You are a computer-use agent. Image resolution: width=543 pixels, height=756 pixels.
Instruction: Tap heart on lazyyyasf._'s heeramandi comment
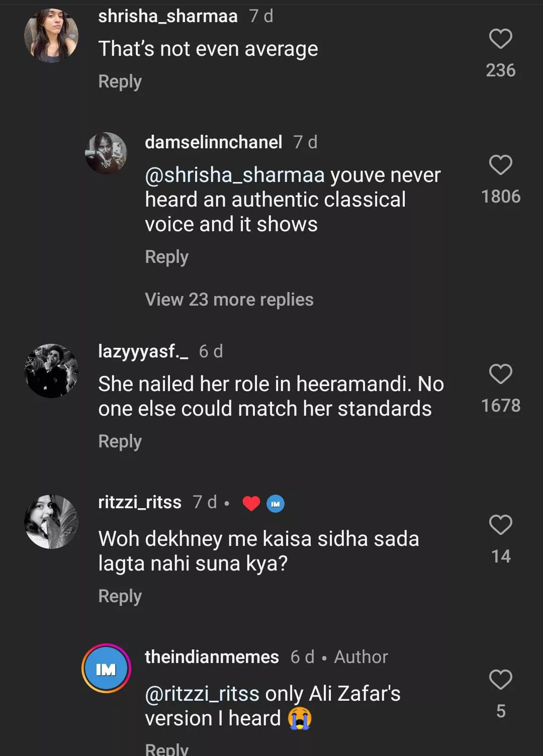point(500,374)
